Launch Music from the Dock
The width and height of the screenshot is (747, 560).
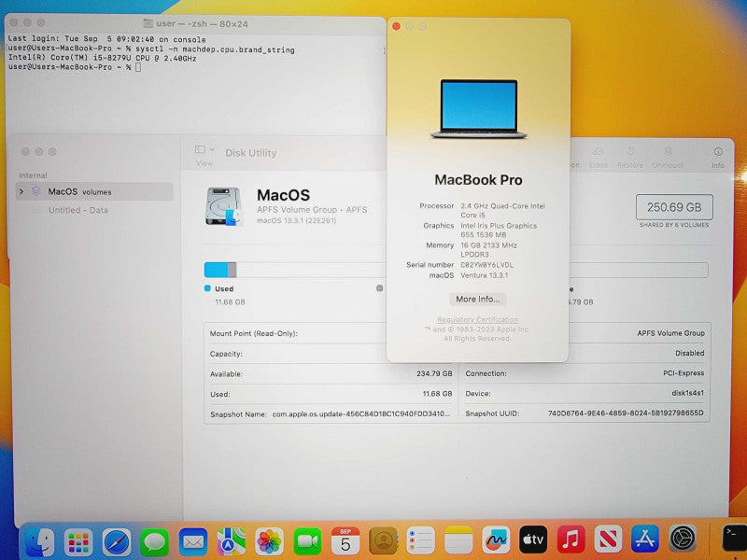point(571,539)
